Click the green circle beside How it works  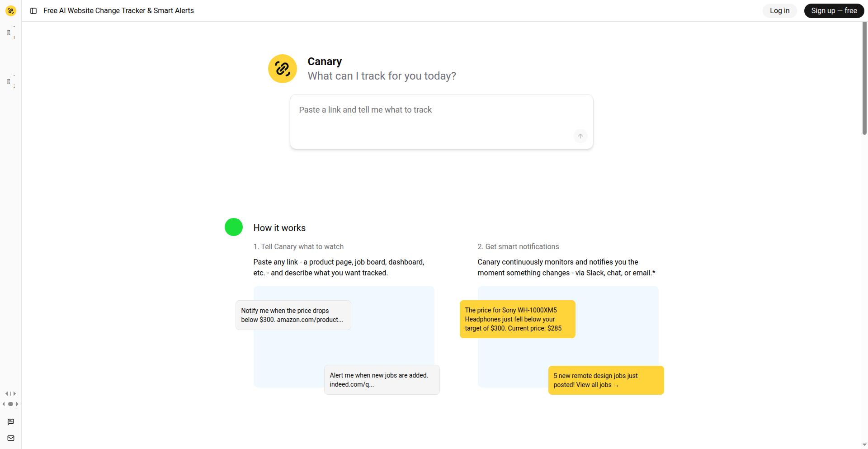[234, 227]
